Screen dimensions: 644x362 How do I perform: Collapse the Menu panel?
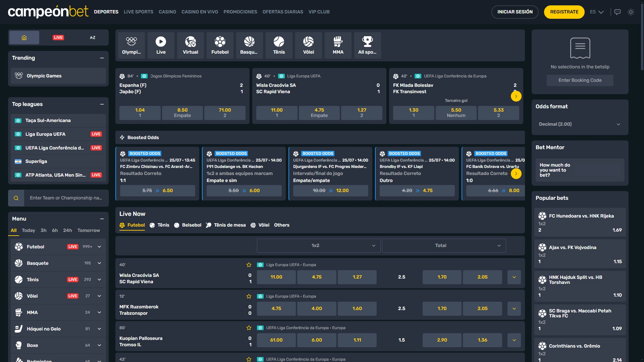click(x=102, y=219)
